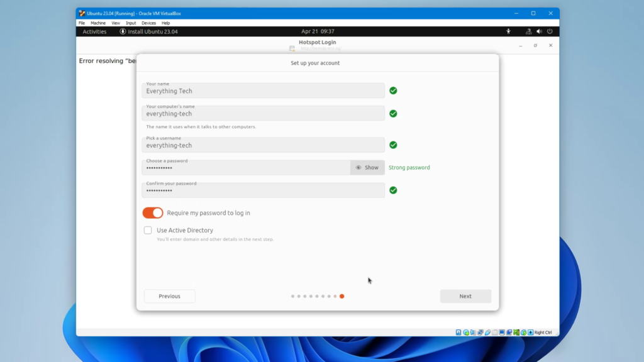Click the volume speaker icon in Ubuntu top bar
The width and height of the screenshot is (644, 362).
pyautogui.click(x=539, y=31)
